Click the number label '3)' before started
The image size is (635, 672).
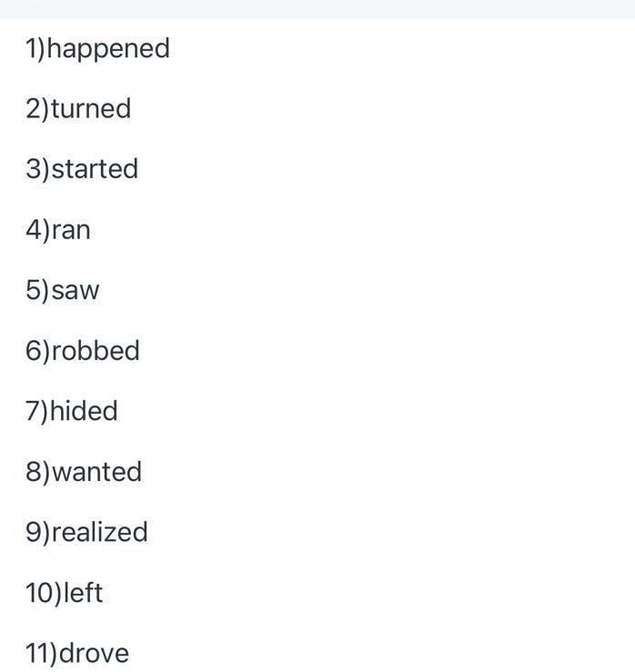coord(37,169)
